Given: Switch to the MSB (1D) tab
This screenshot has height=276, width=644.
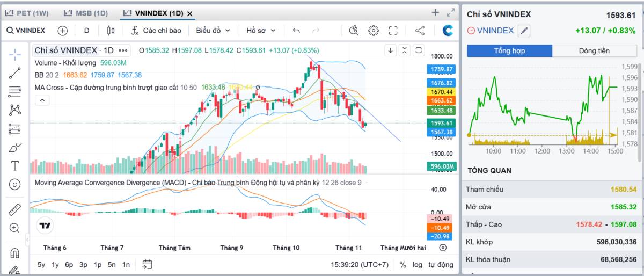Looking at the screenshot, I should 85,13.
